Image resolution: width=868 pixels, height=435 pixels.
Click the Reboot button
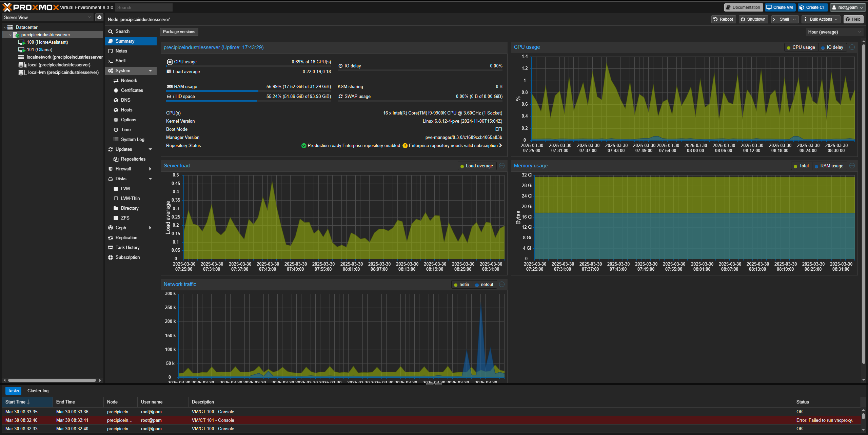coord(723,19)
